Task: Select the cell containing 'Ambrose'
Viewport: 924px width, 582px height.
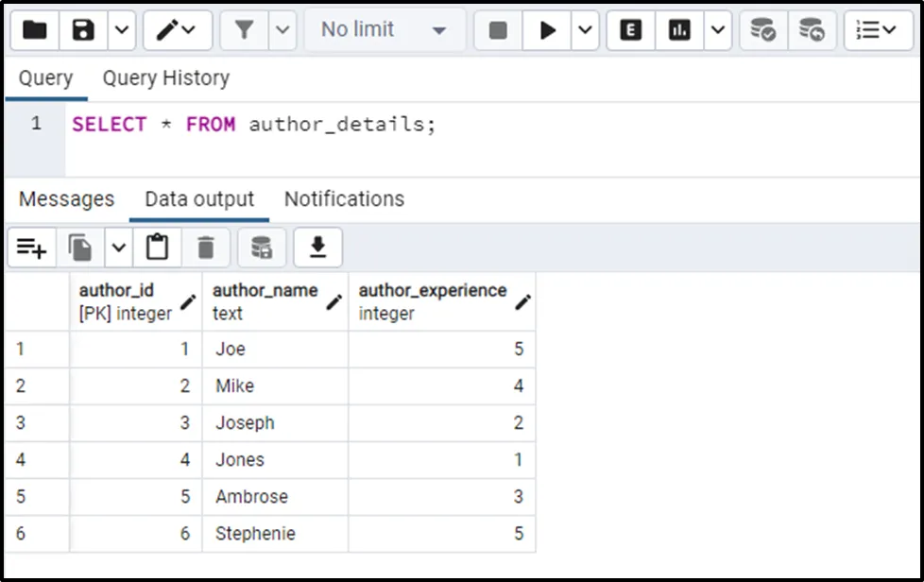Action: [x=274, y=497]
